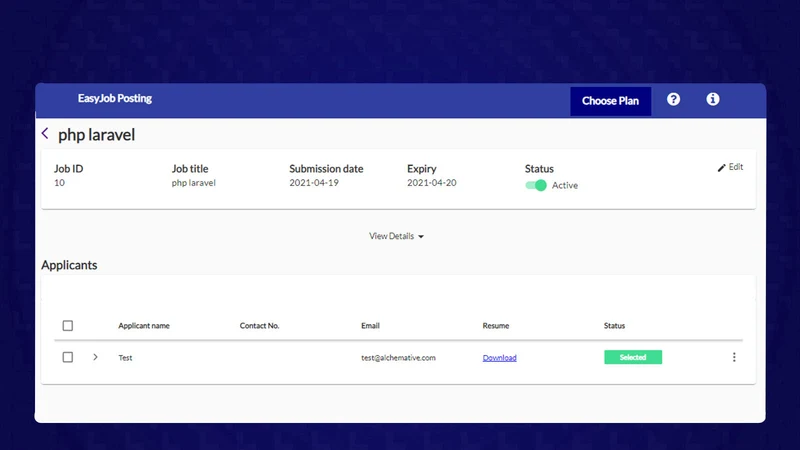Click the Status column header in table

point(614,326)
